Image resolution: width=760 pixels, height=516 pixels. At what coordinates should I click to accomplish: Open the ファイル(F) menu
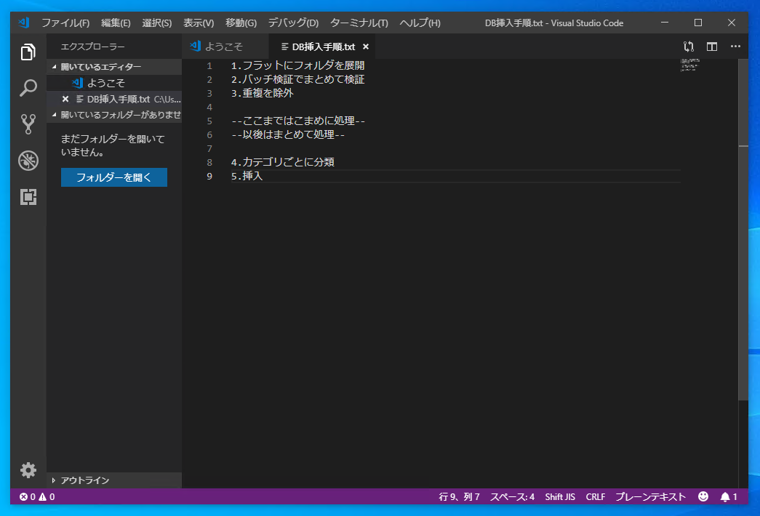click(x=65, y=23)
